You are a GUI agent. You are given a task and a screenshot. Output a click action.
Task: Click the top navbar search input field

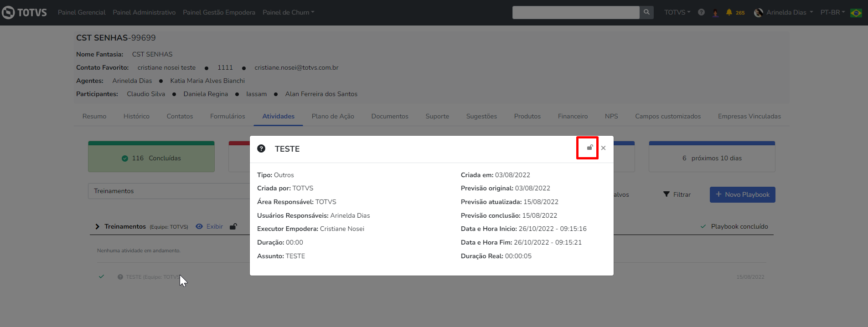point(575,12)
